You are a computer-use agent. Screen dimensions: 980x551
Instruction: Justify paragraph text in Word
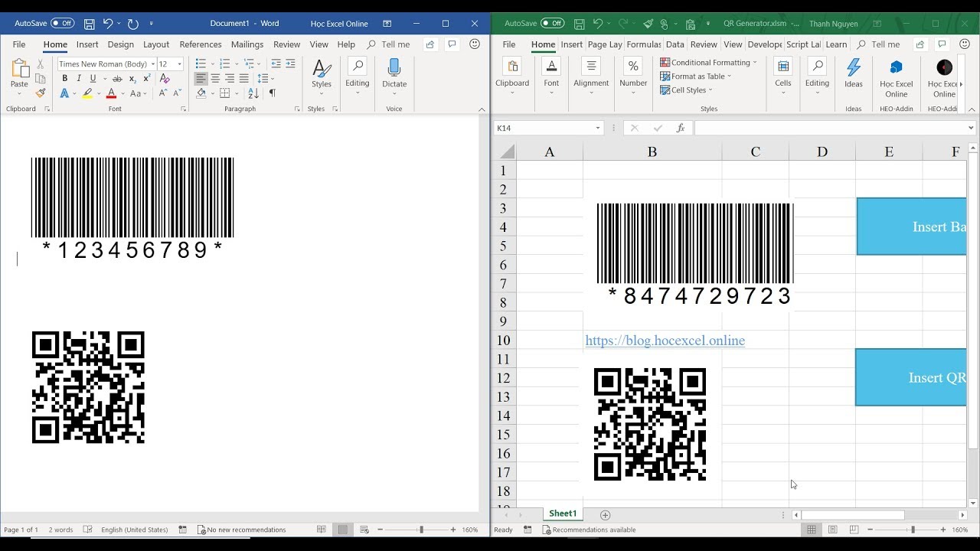click(x=243, y=78)
